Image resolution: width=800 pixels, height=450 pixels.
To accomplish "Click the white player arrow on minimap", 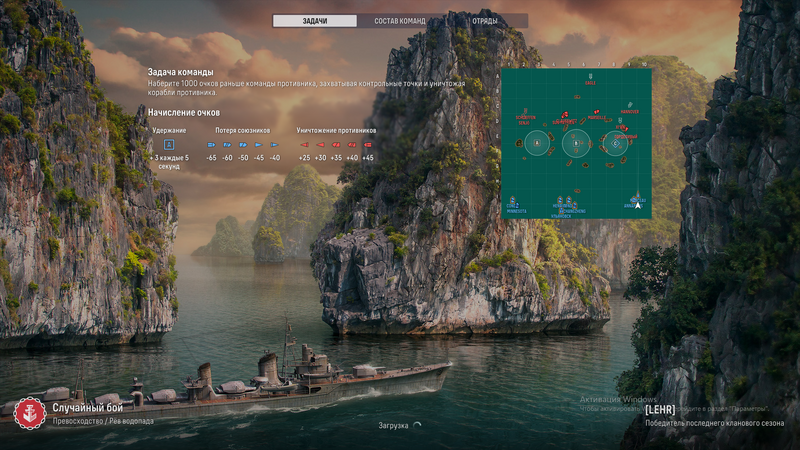I will point(638,205).
